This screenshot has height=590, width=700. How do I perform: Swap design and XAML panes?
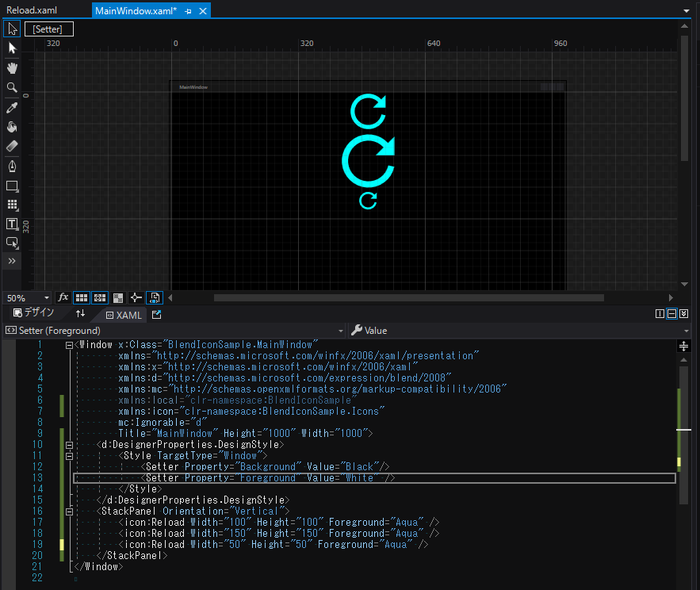coord(80,313)
